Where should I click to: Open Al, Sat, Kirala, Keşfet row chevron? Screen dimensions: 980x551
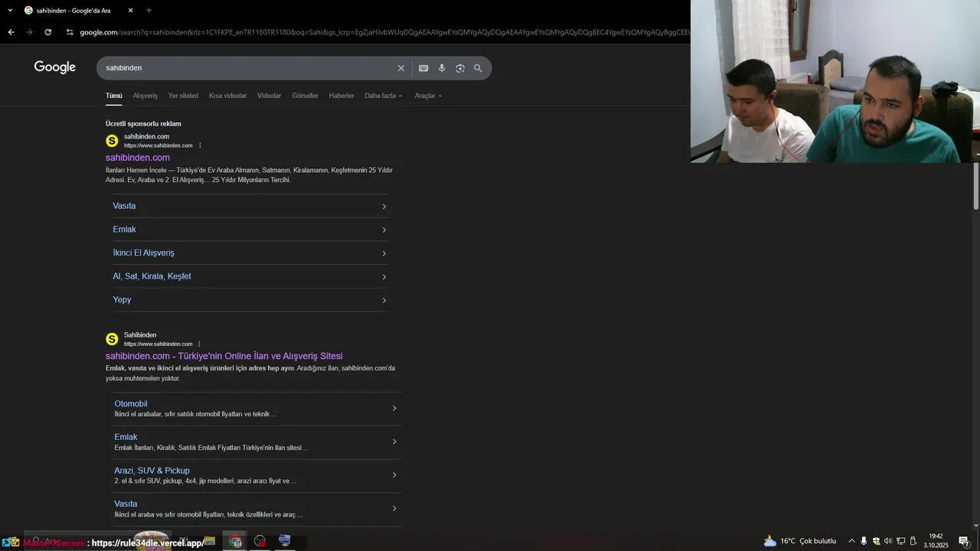(384, 276)
